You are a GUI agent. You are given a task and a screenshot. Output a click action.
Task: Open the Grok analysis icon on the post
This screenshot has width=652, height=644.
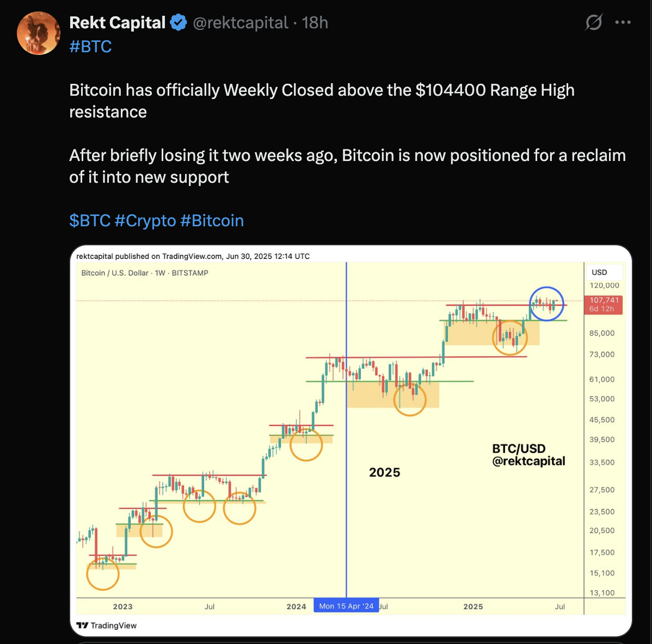tap(593, 22)
